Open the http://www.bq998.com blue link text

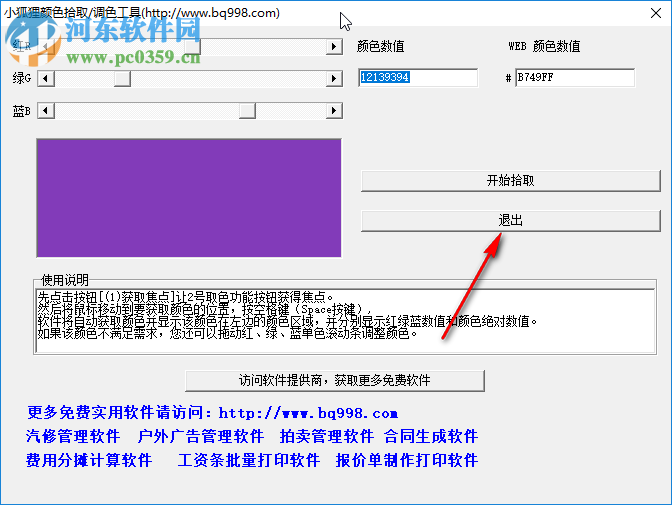pos(308,413)
